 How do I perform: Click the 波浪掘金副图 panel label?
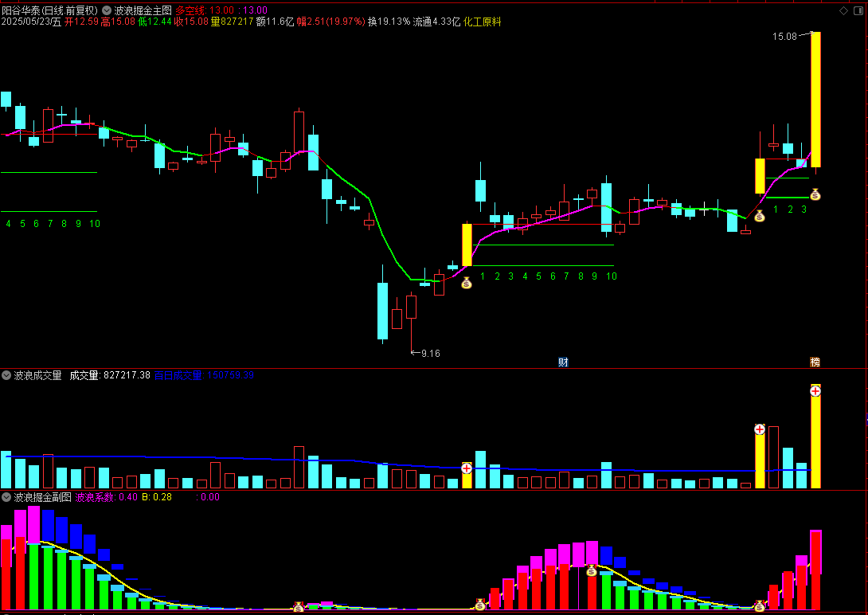coord(43,497)
